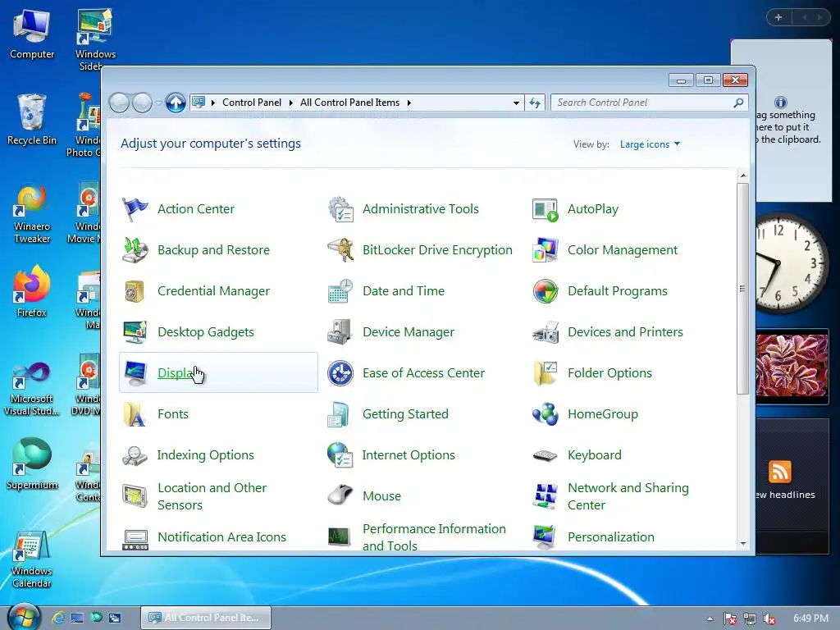Click the Network and Sharing Center icon
This screenshot has width=840, height=630.
546,496
